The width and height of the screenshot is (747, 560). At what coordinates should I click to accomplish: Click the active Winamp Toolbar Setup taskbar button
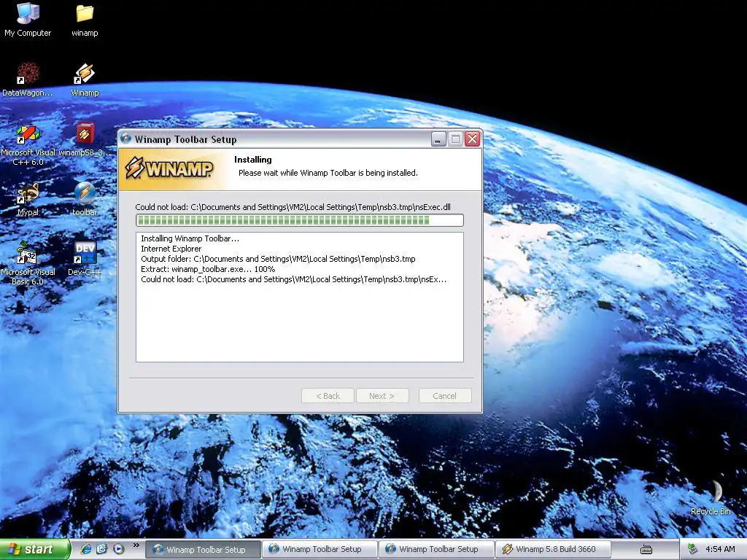(204, 549)
